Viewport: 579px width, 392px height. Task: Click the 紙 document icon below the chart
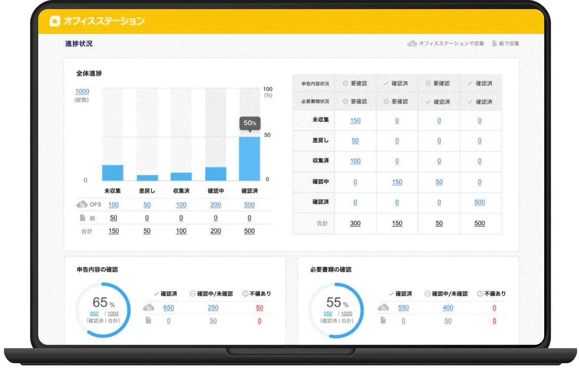click(82, 218)
